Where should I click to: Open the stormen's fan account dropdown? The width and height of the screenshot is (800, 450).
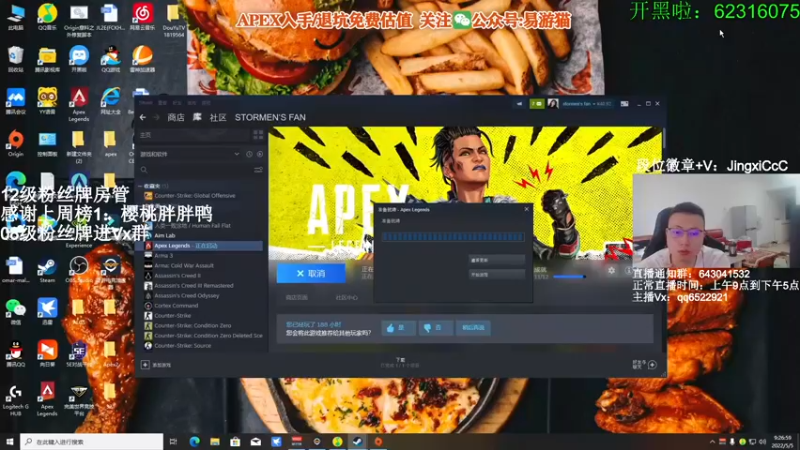tap(587, 104)
